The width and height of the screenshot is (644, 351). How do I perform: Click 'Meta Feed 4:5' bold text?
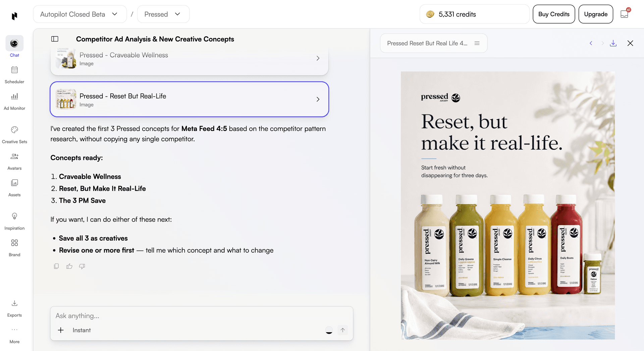pos(204,129)
